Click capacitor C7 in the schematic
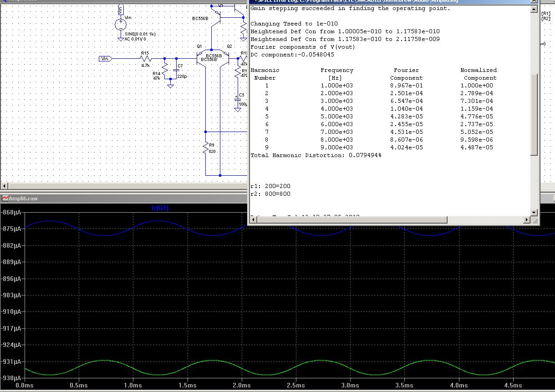This screenshot has width=555, height=392. 176,71
